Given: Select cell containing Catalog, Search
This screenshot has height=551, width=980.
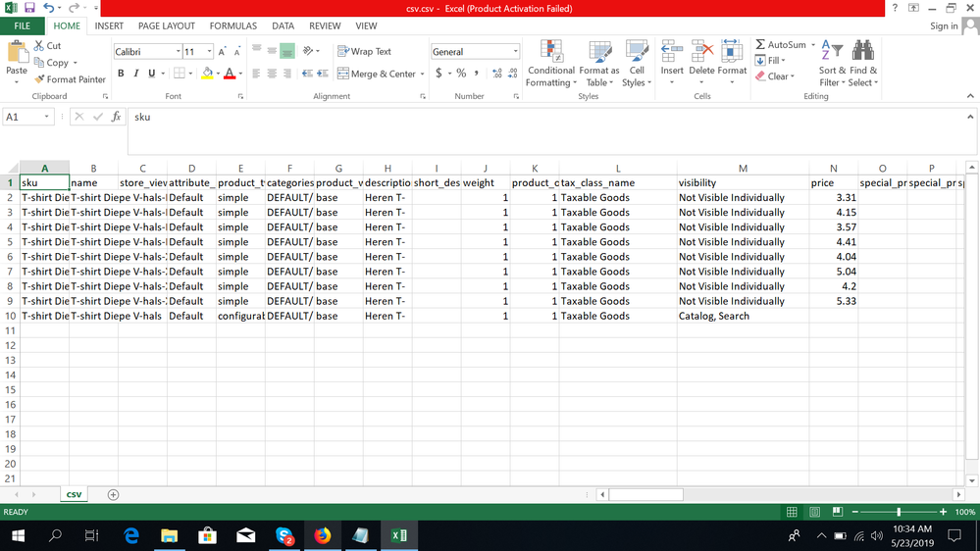Looking at the screenshot, I should click(742, 316).
